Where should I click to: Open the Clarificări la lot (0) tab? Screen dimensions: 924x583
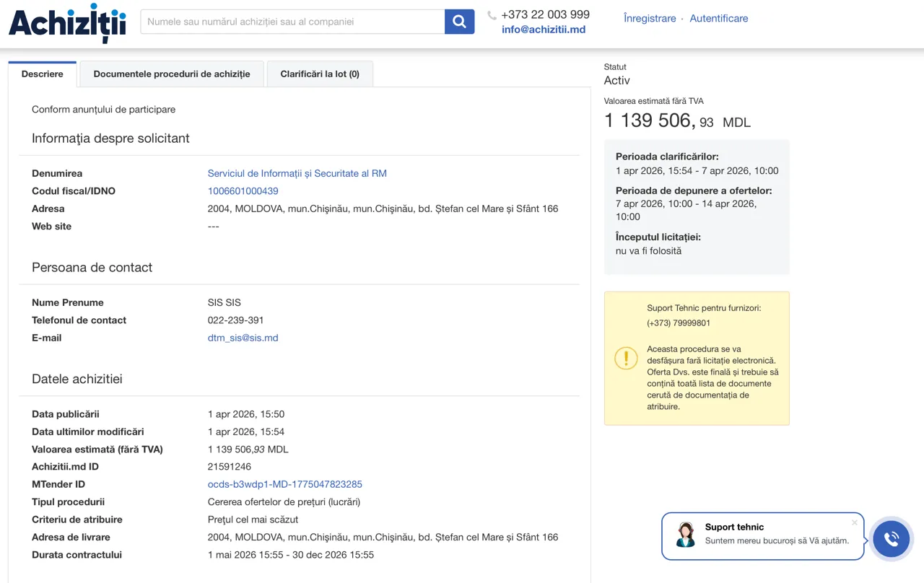320,74
